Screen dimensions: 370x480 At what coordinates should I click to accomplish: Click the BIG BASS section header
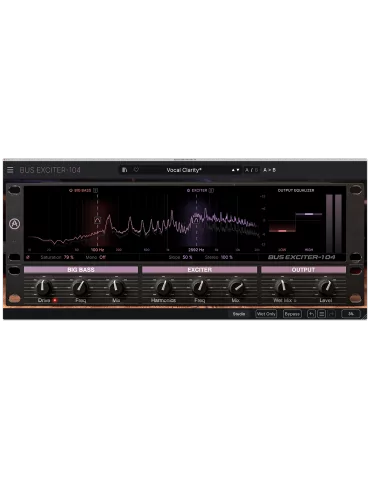tap(81, 270)
